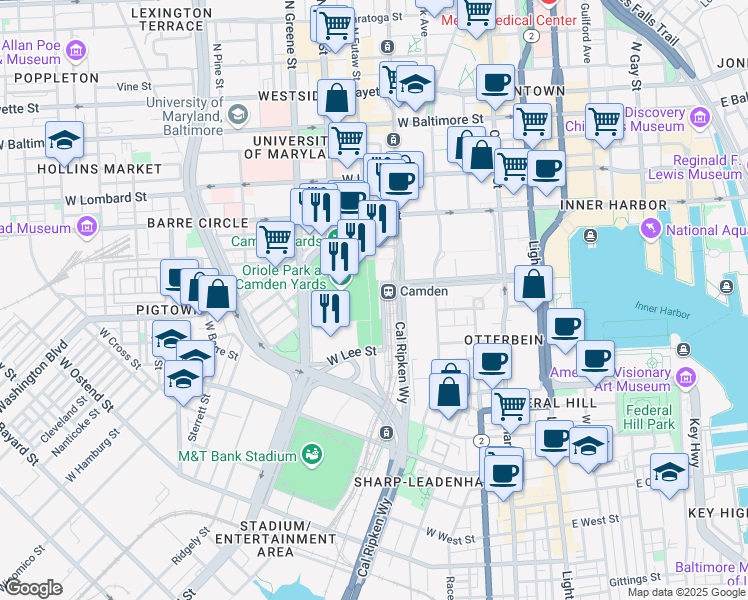This screenshot has height=600, width=748.
Task: Click the N Gay St label
Action: pos(636,66)
